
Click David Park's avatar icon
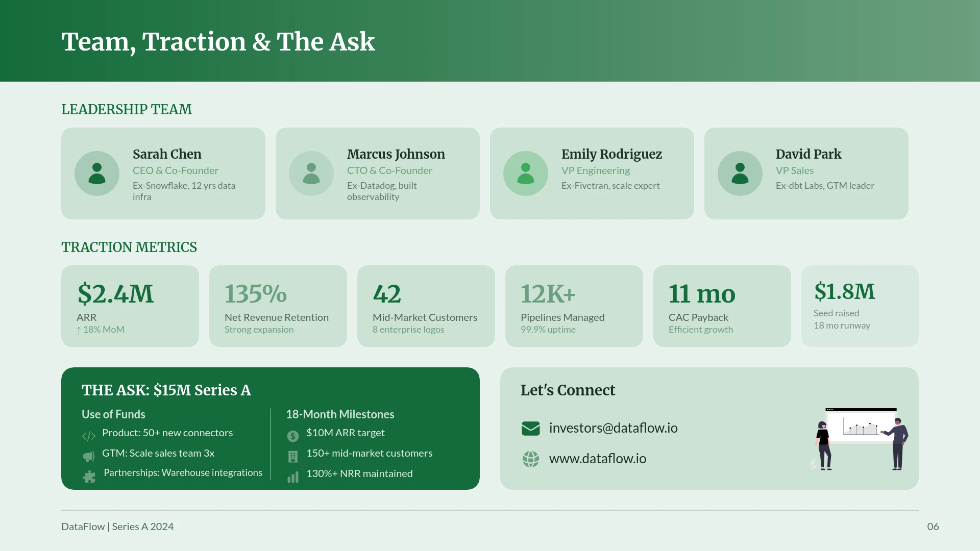[x=740, y=173]
